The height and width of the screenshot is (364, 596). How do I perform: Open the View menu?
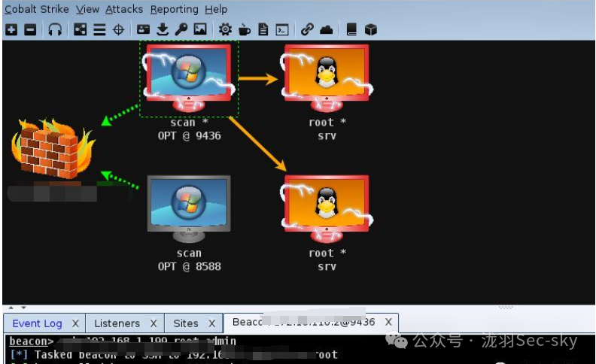[87, 9]
